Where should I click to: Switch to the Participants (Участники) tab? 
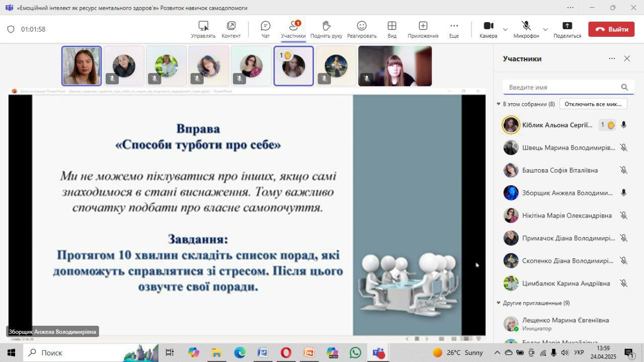pyautogui.click(x=293, y=29)
